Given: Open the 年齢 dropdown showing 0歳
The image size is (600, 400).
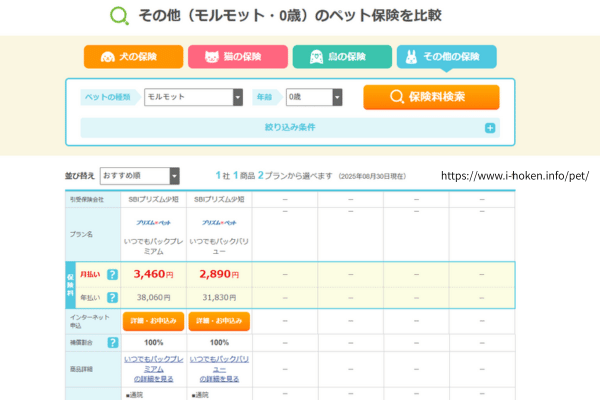Looking at the screenshot, I should pos(313,97).
